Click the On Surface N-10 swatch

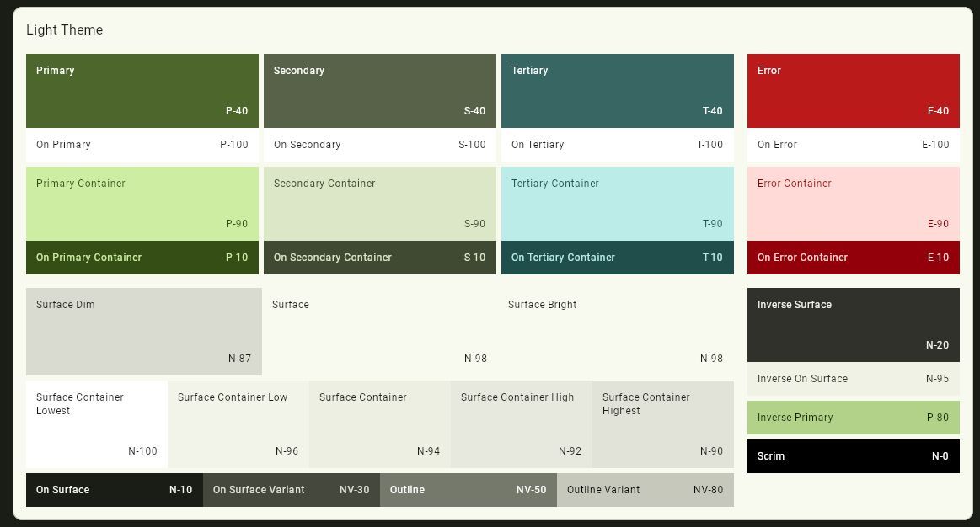coord(115,489)
